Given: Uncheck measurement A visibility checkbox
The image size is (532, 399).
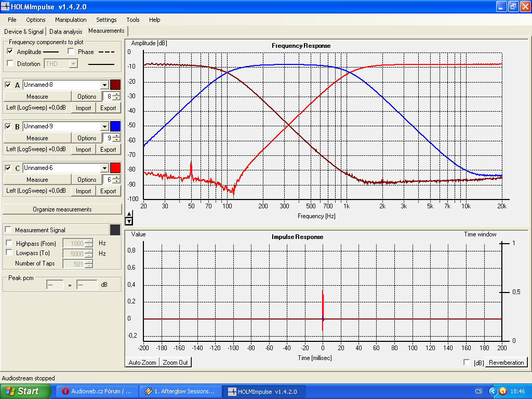Looking at the screenshot, I should coord(8,85).
